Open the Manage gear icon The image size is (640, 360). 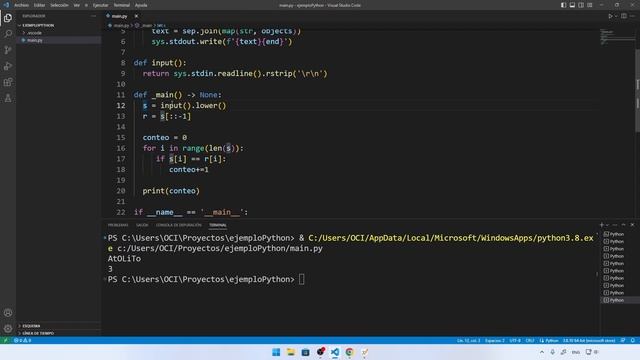pyautogui.click(x=8, y=329)
